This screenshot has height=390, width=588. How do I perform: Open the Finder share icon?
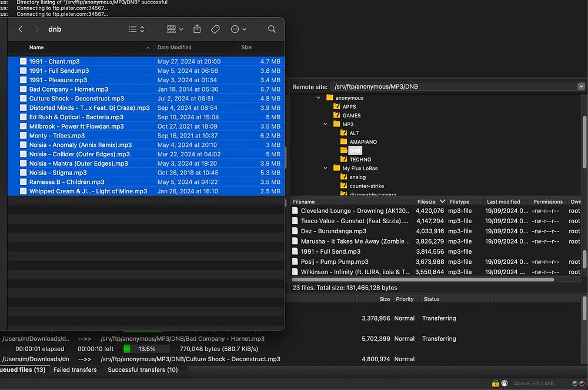pos(197,29)
